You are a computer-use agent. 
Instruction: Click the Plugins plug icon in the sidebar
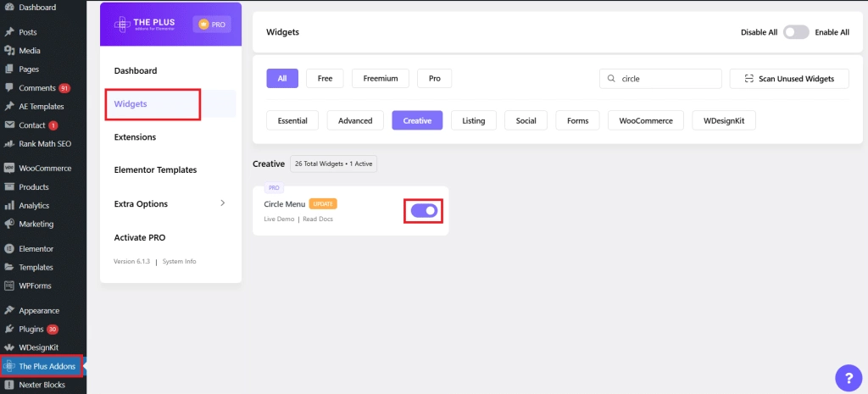[9, 329]
